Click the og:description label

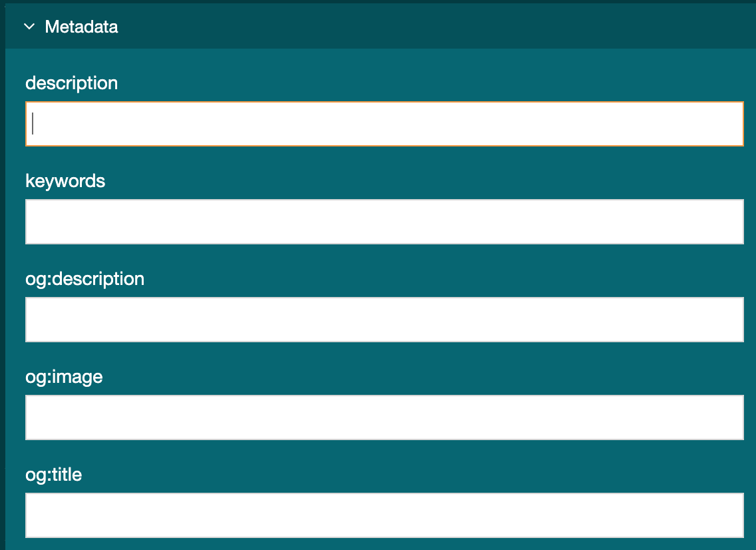(x=85, y=279)
